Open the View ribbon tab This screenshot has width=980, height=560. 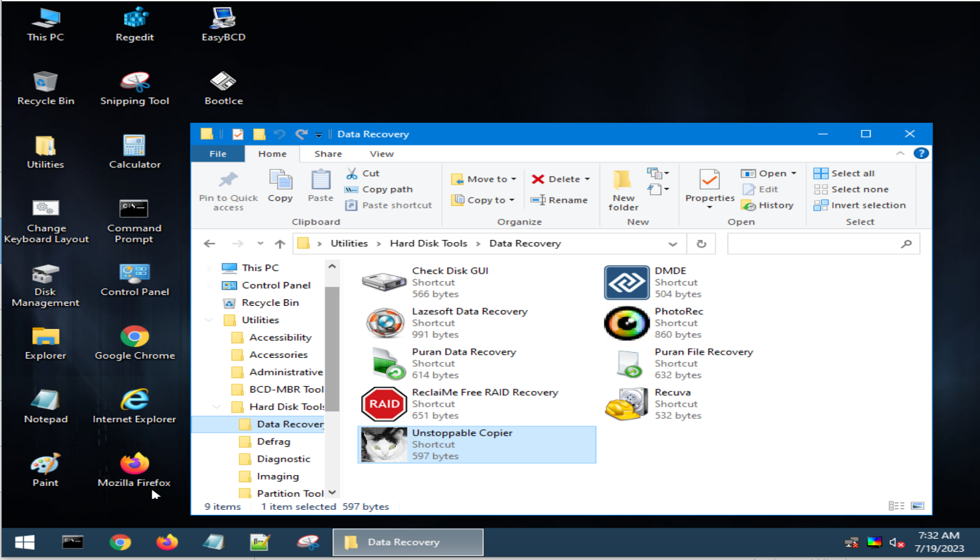382,154
